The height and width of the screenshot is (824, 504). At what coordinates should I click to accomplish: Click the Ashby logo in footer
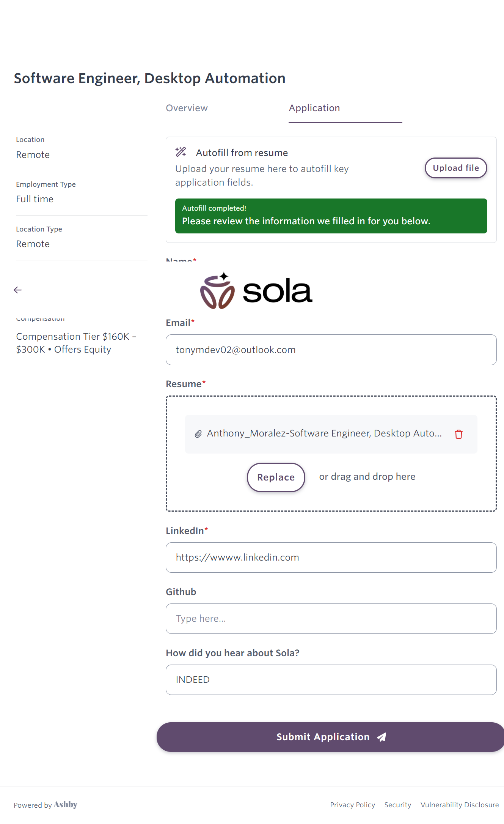[65, 805]
